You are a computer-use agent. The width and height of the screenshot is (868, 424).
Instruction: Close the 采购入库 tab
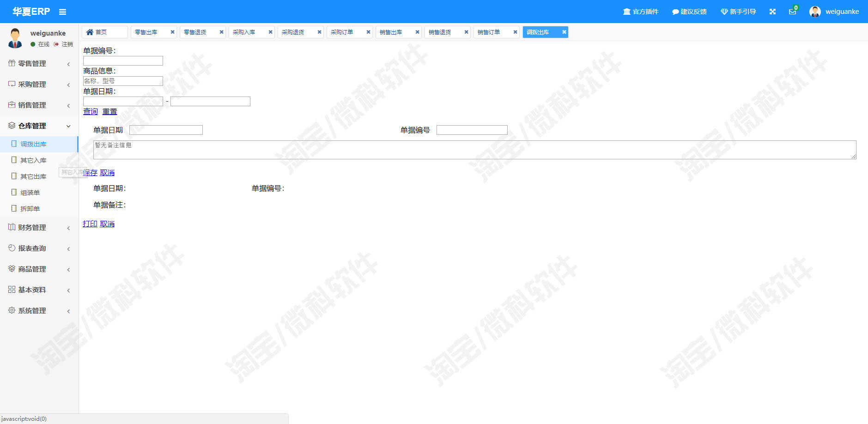[x=270, y=32]
